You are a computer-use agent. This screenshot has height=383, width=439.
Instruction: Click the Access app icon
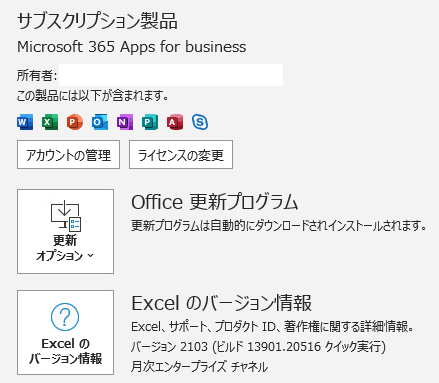click(x=175, y=122)
